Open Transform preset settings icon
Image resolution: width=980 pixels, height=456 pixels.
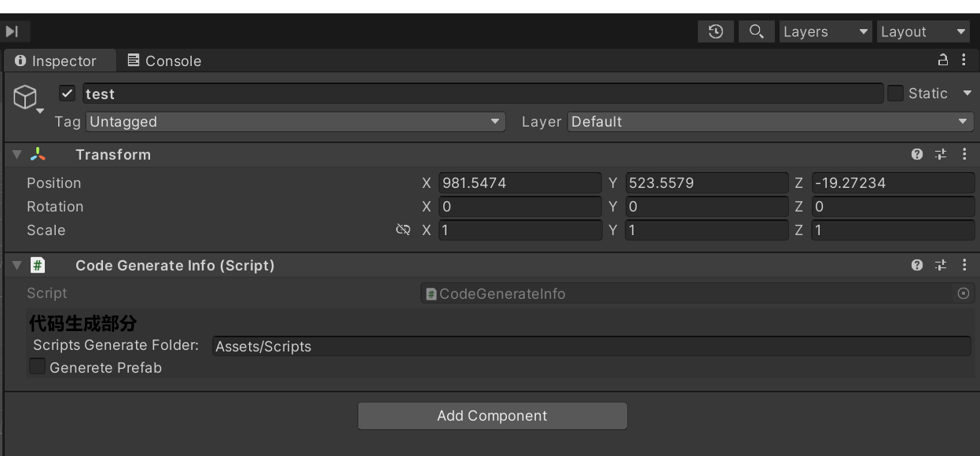point(941,154)
